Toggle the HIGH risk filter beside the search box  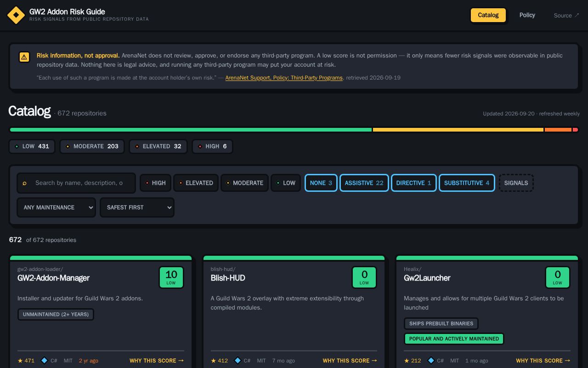coord(156,183)
